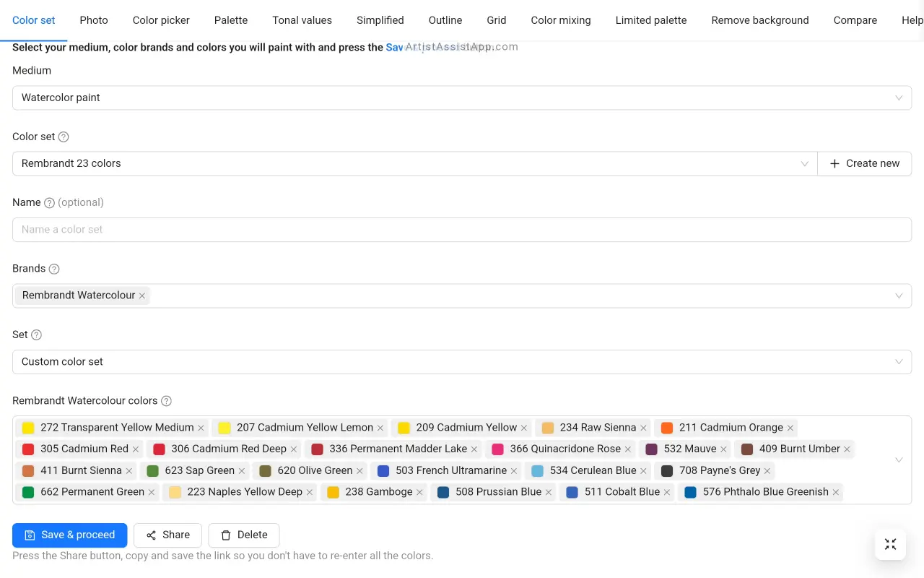Show help for the Color set field
The image size is (924, 578).
point(64,137)
